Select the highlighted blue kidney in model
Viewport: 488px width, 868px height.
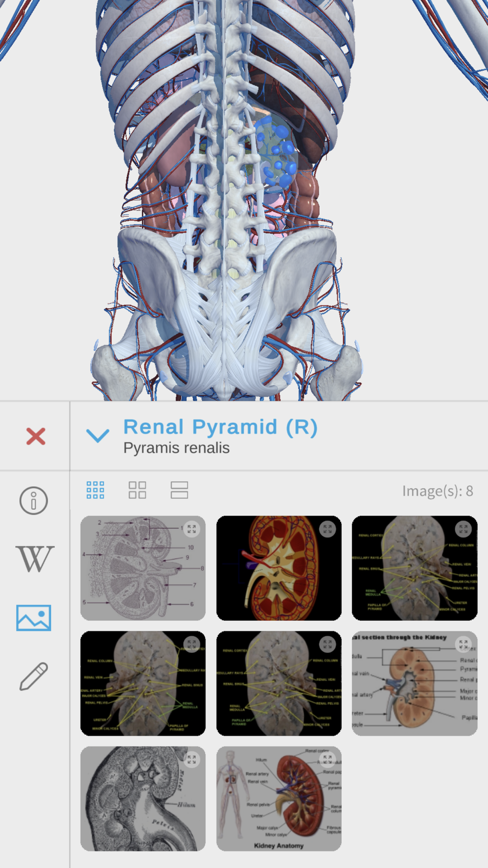tap(276, 151)
